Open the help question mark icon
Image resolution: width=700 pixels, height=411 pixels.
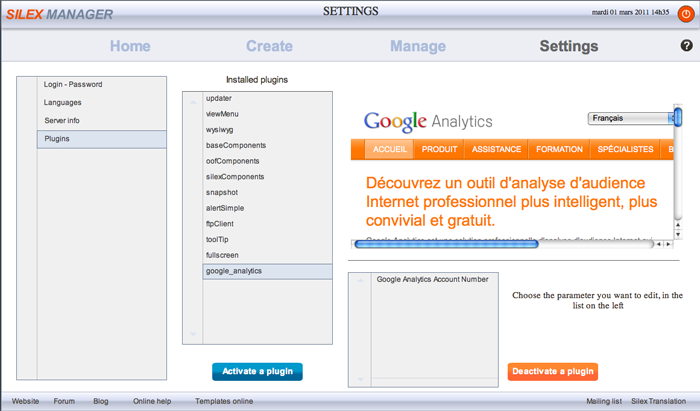[686, 45]
